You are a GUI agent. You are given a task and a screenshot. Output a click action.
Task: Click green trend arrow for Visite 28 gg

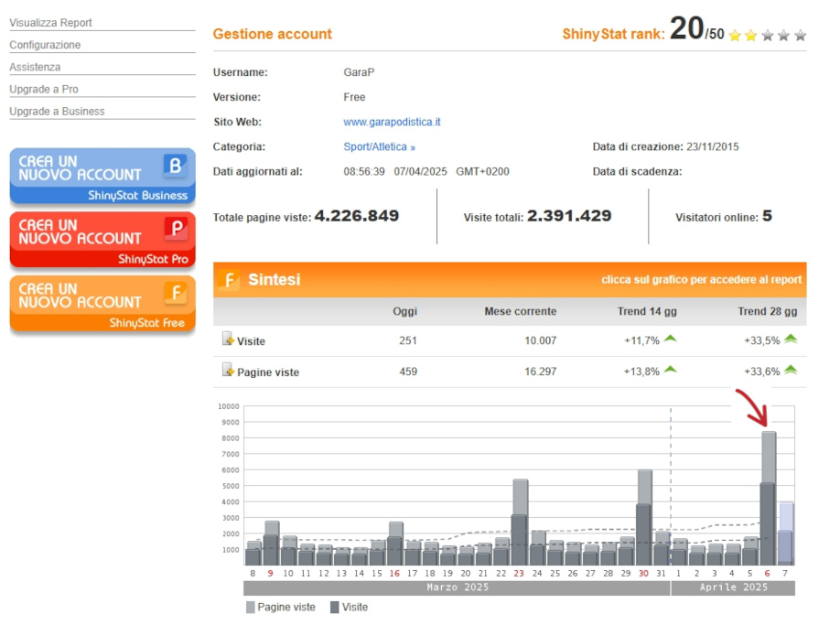pos(791,339)
